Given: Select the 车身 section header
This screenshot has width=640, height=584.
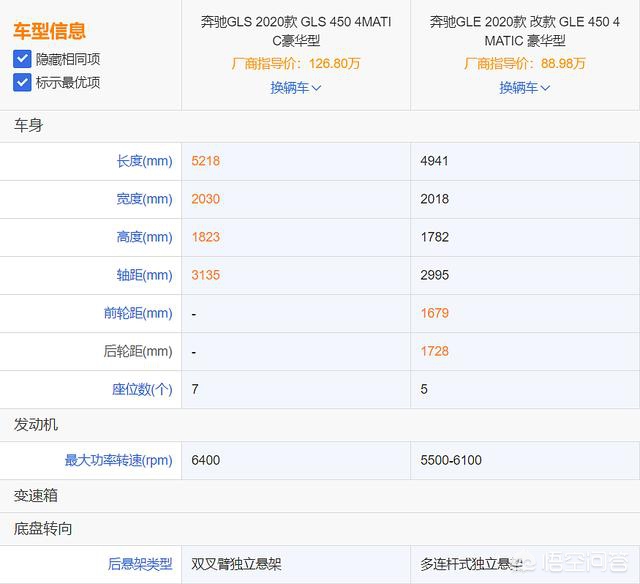Looking at the screenshot, I should point(29,125).
